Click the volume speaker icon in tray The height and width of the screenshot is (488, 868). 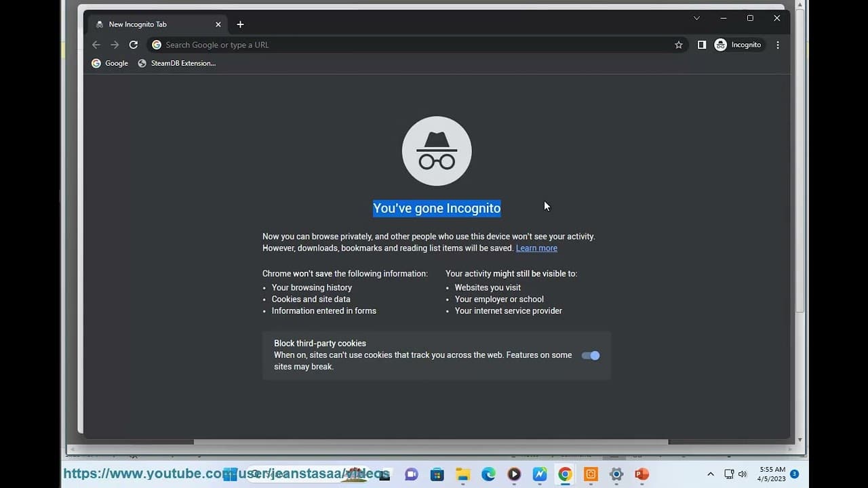[x=743, y=474]
